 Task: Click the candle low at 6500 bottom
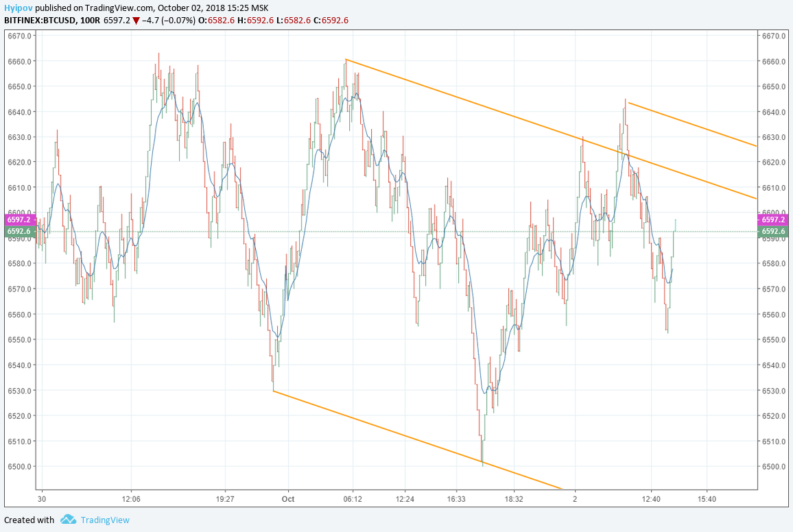(x=482, y=462)
